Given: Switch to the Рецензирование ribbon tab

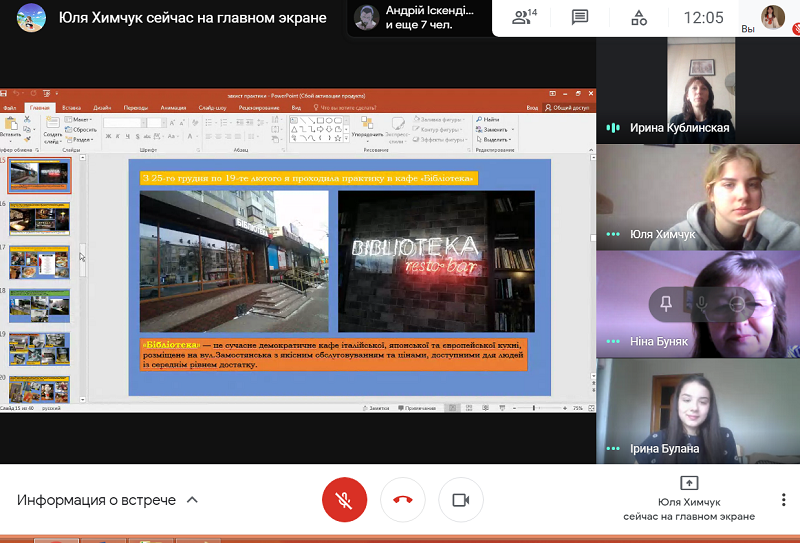Looking at the screenshot, I should [x=259, y=108].
